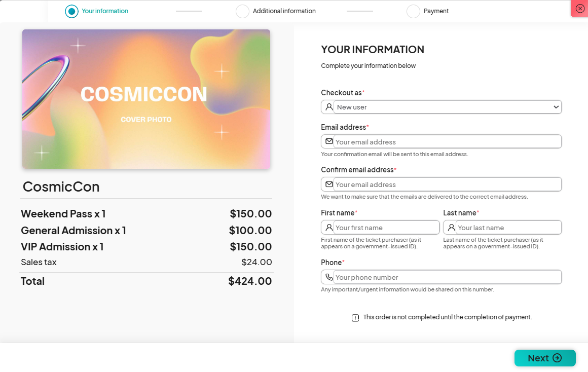Click the info icon beside the payment completion notice
The image size is (588, 372).
[355, 317]
